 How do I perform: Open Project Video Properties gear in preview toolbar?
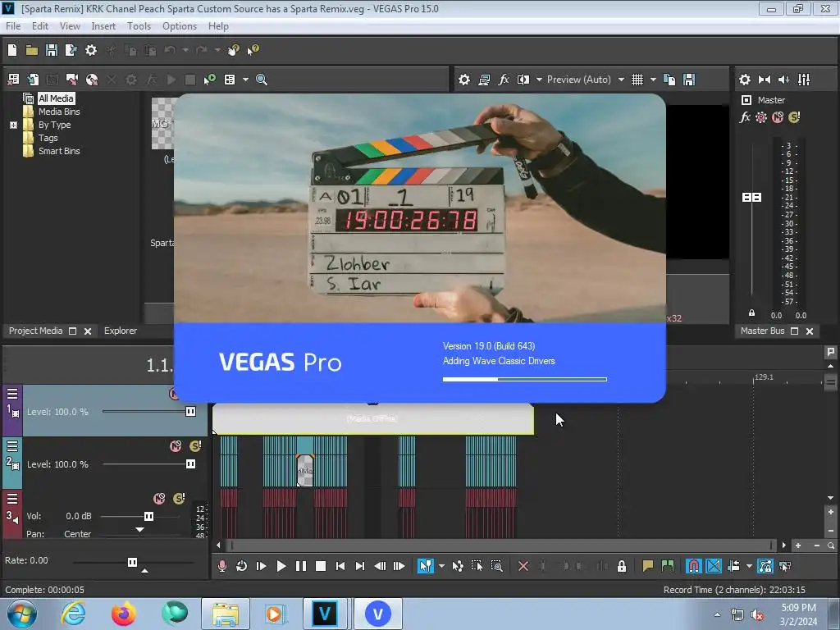[x=464, y=80]
